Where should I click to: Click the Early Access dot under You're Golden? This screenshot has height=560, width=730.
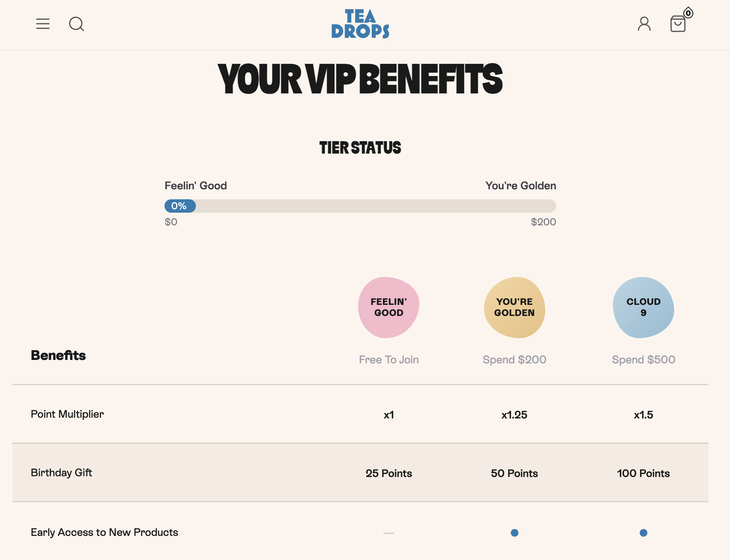(x=515, y=533)
